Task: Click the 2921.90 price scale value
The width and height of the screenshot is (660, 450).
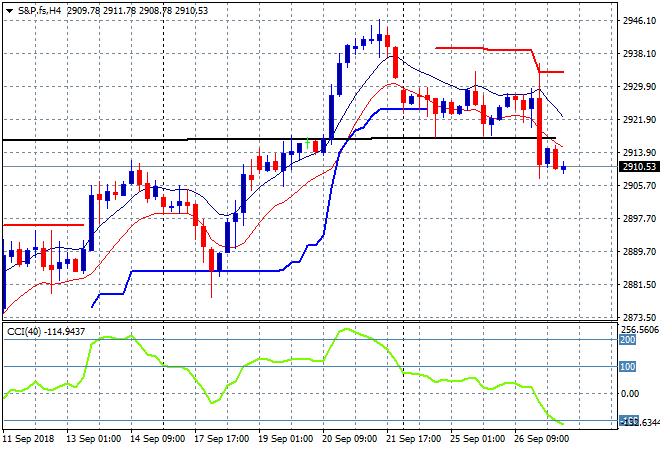Action: (x=639, y=120)
